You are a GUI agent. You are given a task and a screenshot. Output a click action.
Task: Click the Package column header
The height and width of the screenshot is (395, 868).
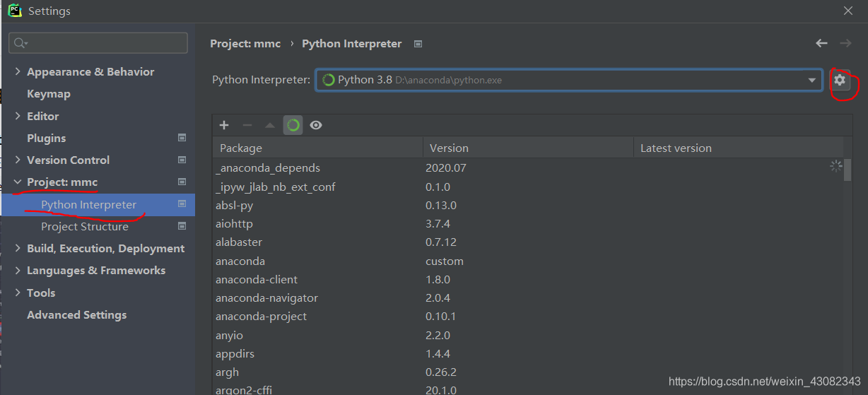[x=317, y=148]
